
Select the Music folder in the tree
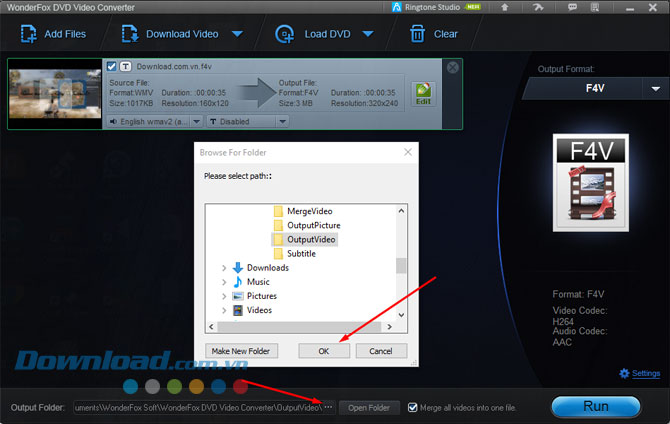tap(258, 282)
